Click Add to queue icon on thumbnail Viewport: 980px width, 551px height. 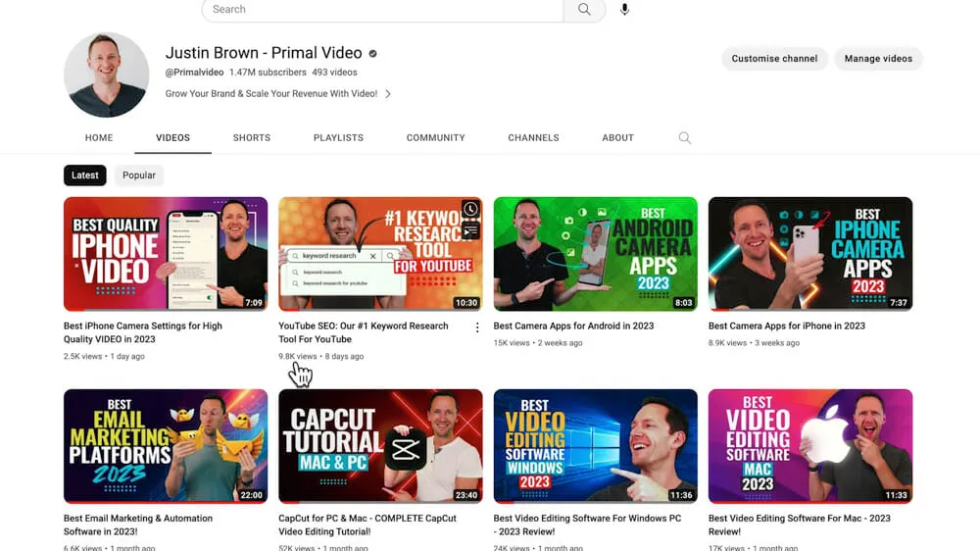pos(471,230)
